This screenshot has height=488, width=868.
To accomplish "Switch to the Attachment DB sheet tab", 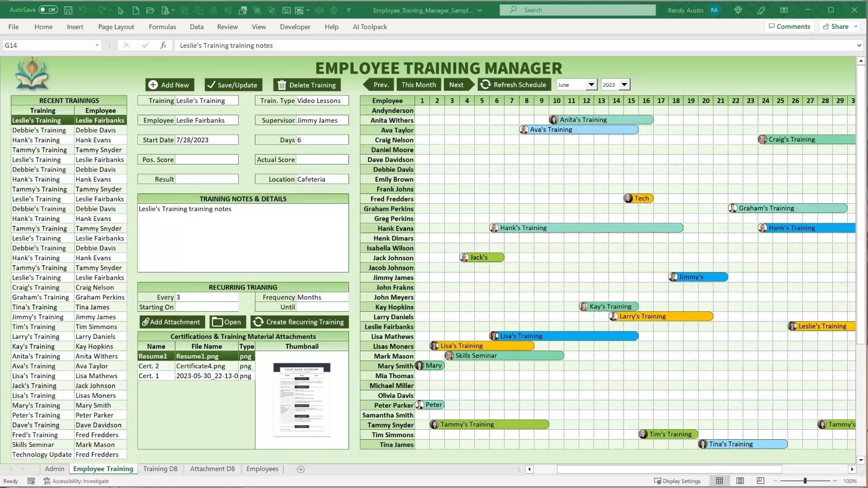I will [x=212, y=469].
